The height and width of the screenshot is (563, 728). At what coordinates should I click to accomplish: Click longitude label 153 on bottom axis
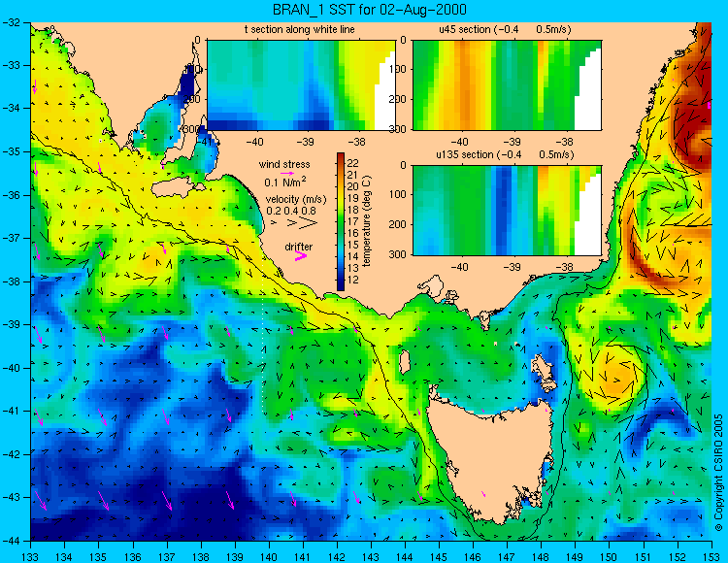[711, 556]
